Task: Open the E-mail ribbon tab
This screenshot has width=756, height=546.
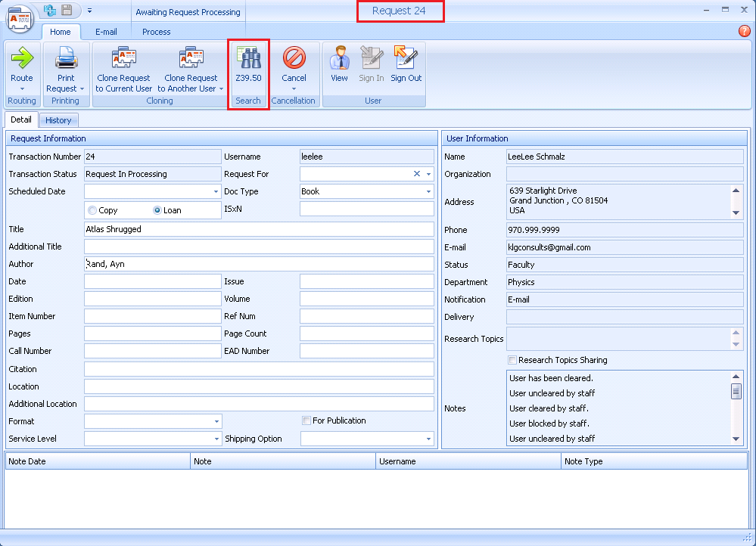Action: (x=106, y=32)
